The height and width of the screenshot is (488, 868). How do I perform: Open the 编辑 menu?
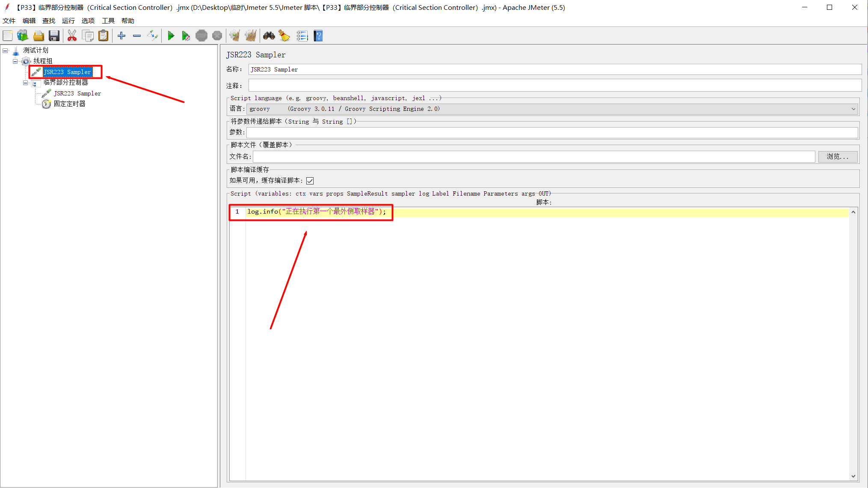[29, 21]
